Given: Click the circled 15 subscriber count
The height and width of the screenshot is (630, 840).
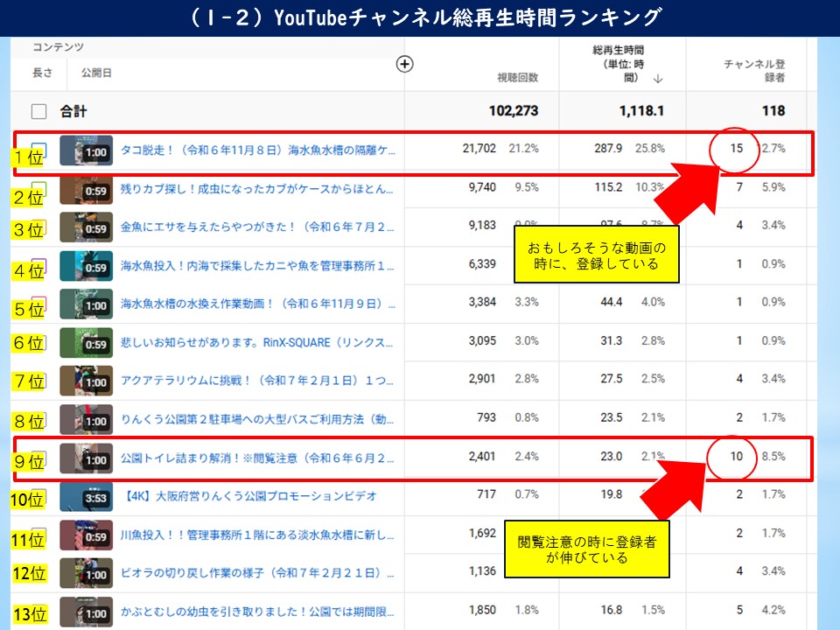Looking at the screenshot, I should point(737,149).
